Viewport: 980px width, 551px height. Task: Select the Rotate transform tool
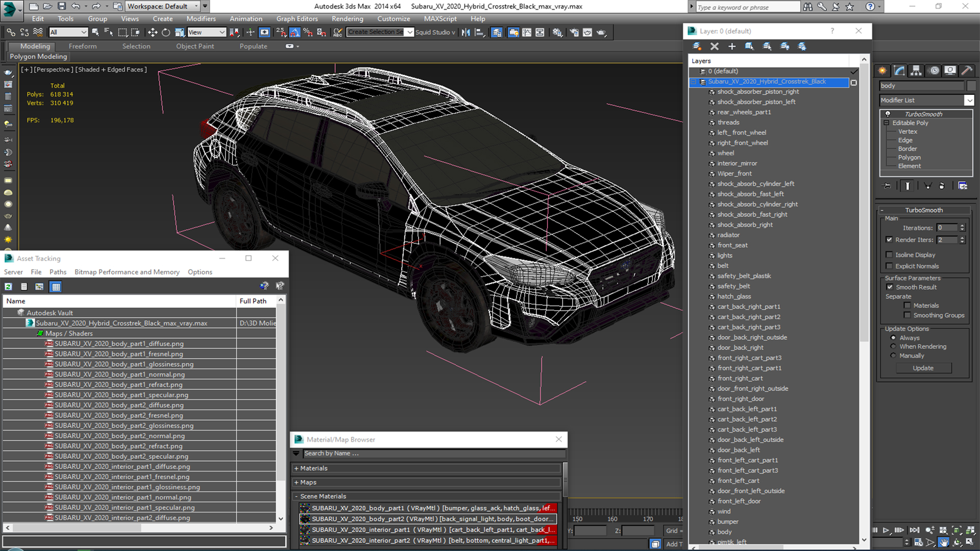coord(166,32)
